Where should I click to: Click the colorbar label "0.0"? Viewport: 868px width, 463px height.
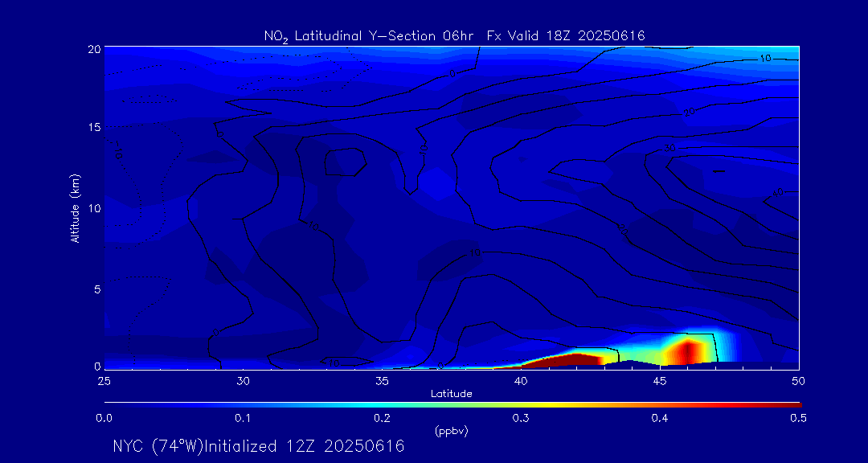point(104,419)
